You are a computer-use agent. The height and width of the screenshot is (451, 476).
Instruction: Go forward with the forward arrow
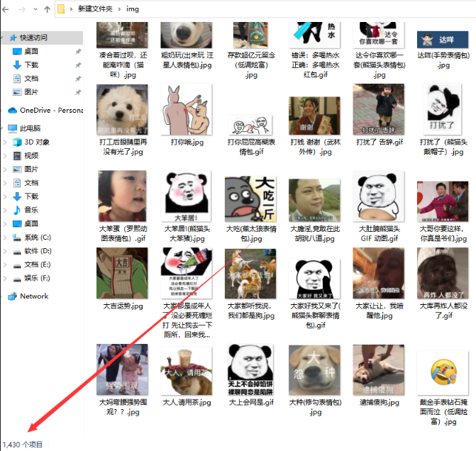pos(22,9)
